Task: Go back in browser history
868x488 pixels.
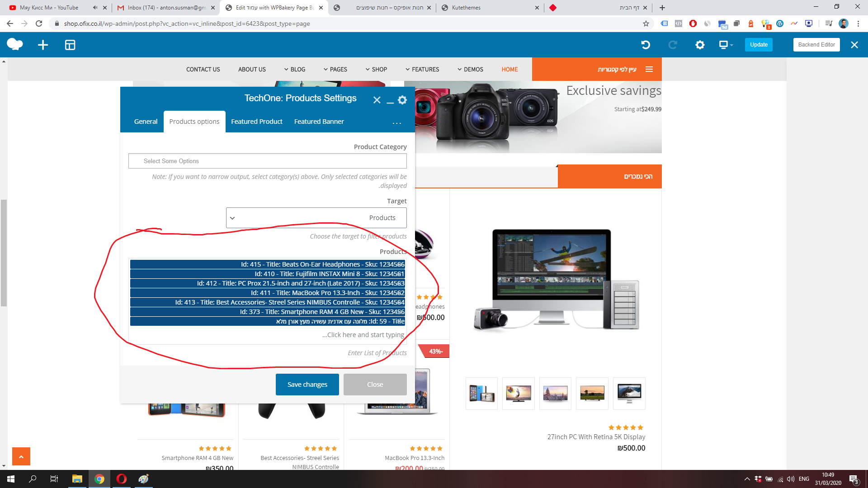Action: coord(10,23)
